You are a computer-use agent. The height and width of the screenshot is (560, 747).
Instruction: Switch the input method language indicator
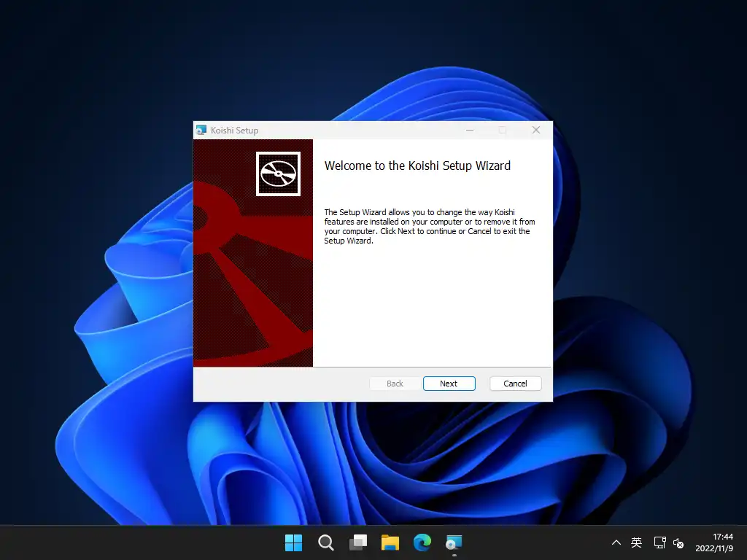click(636, 542)
